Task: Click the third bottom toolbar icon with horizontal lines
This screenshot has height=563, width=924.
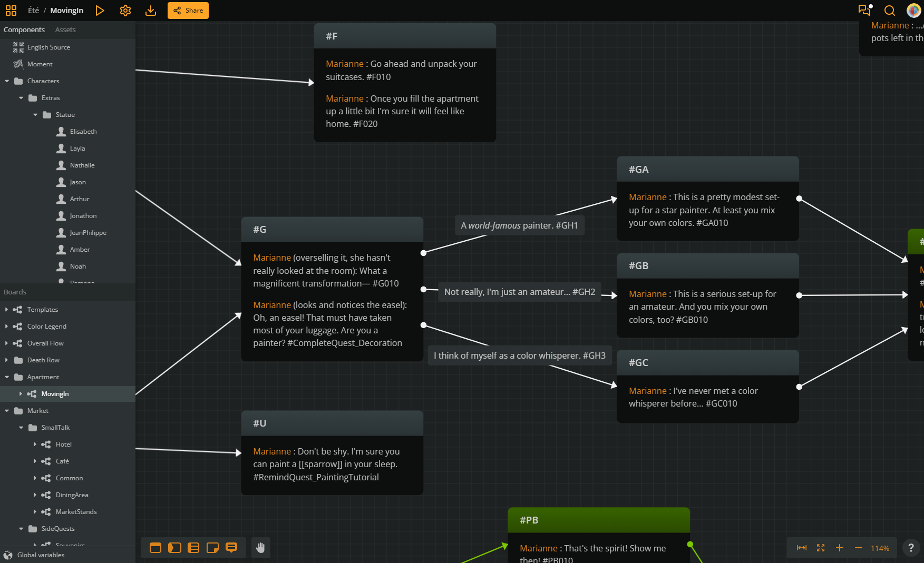Action: click(x=193, y=548)
